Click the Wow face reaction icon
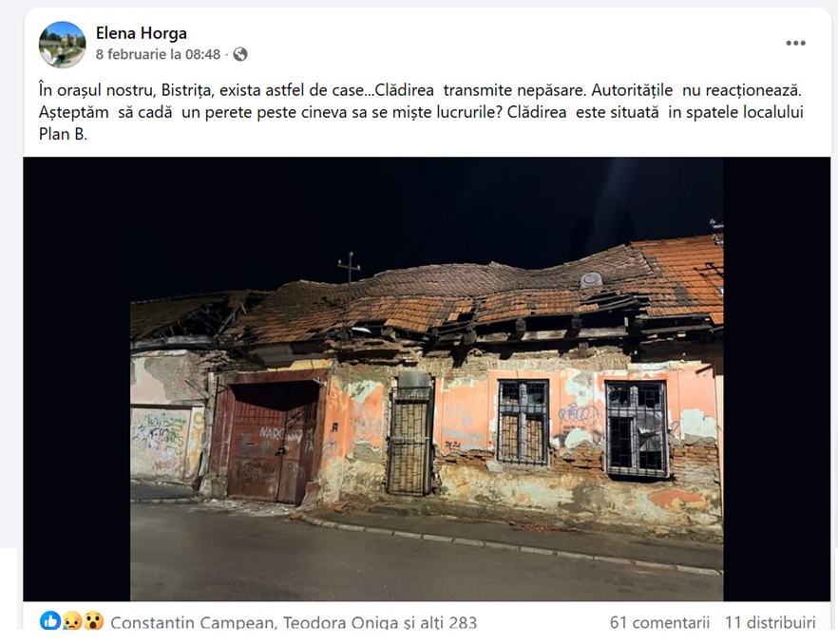838x644 pixels. coord(93,621)
